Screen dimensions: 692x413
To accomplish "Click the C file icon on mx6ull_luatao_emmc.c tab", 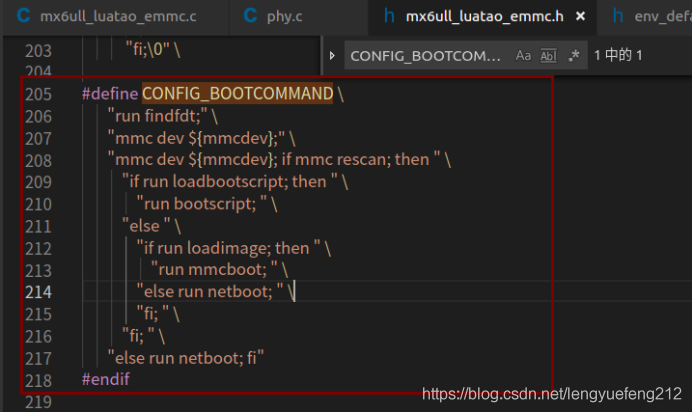I will pyautogui.click(x=23, y=16).
